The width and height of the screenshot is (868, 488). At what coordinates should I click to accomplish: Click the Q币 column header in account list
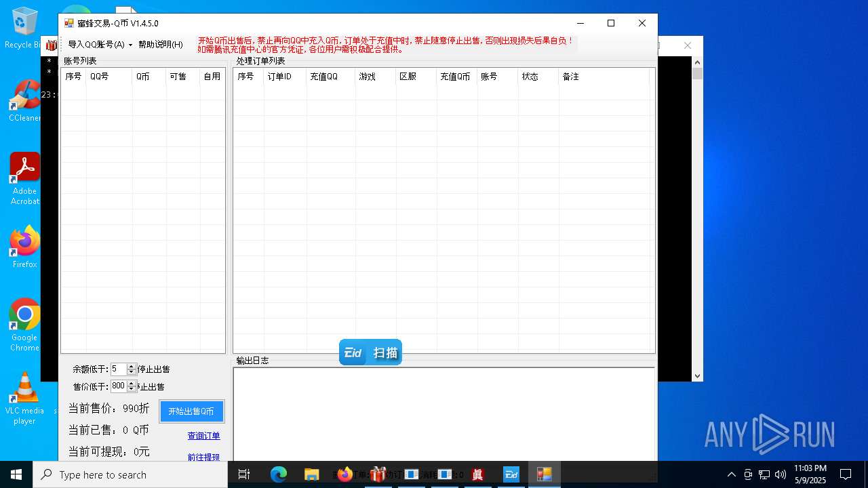click(149, 77)
